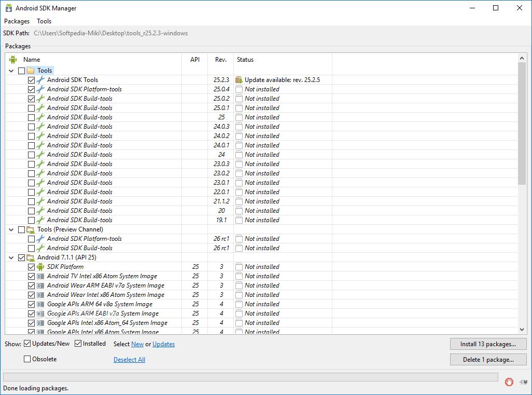The image size is (532, 395).
Task: Click the SDK Platform android icon
Action: pyautogui.click(x=40, y=267)
